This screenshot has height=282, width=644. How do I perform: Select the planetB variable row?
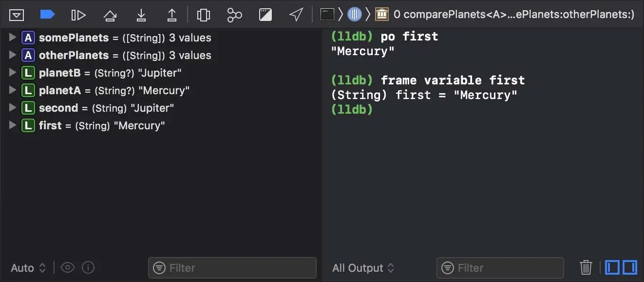[161, 73]
